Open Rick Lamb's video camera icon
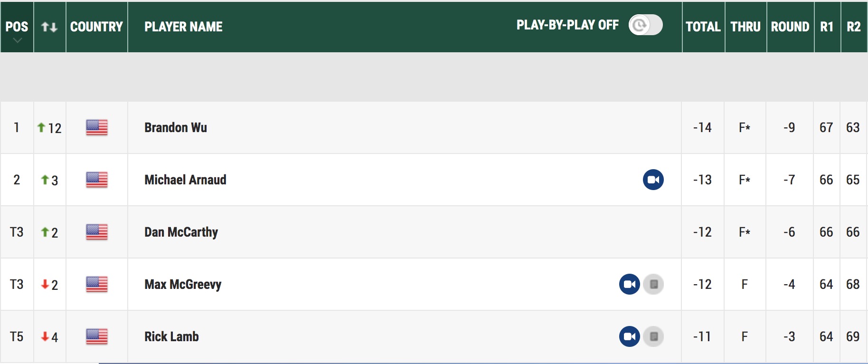Screen dimensions: 868x364 (630, 336)
